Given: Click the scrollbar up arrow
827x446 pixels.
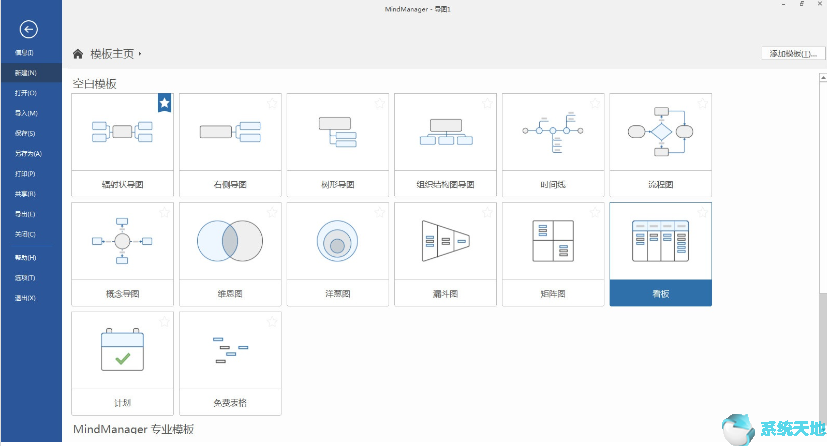Looking at the screenshot, I should tap(823, 77).
